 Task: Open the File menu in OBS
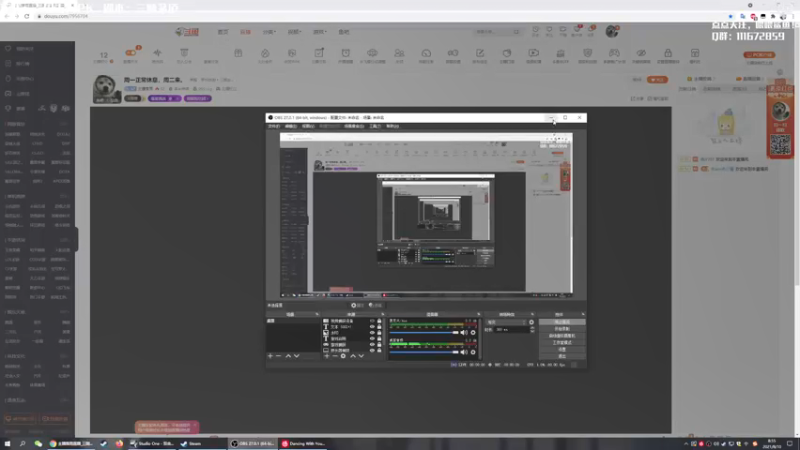coord(274,126)
